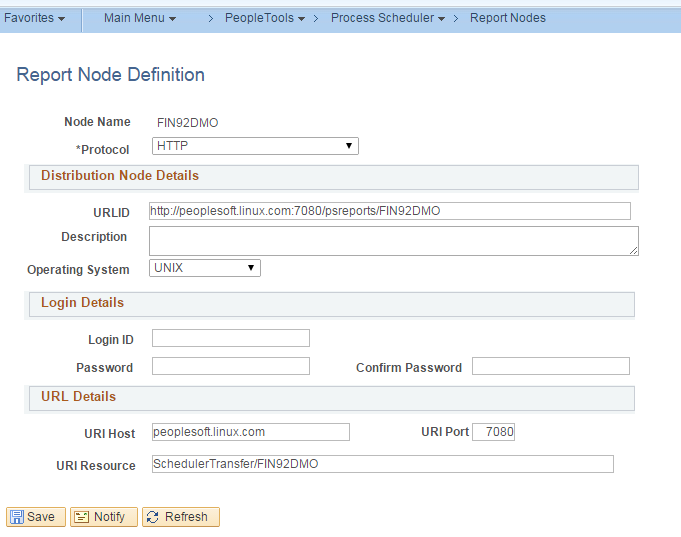
Task: Click into the Password field
Action: click(231, 366)
